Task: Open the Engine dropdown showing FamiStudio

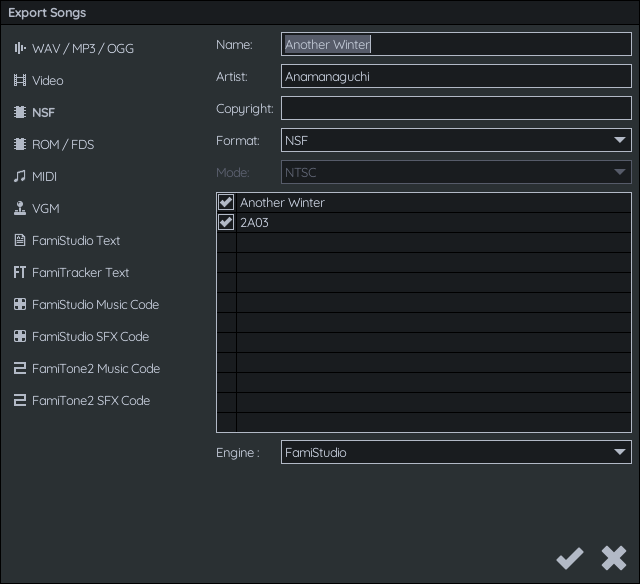Action: [456, 452]
